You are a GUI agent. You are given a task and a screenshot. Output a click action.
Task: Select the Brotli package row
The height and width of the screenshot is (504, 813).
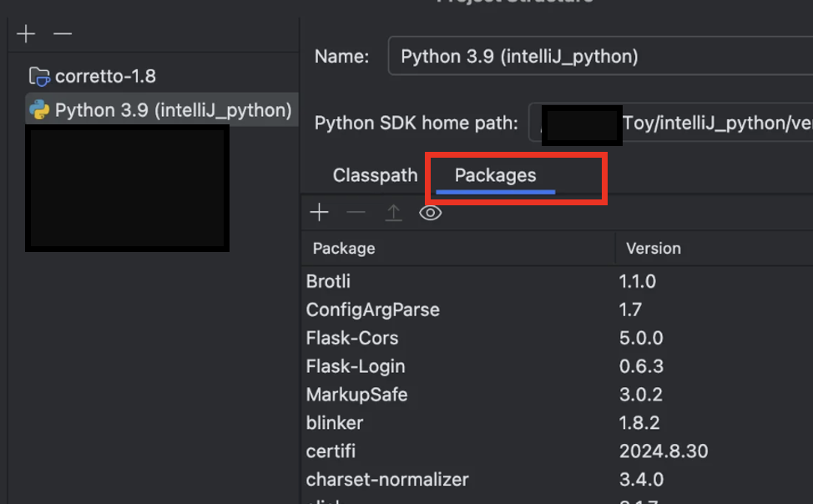557,281
